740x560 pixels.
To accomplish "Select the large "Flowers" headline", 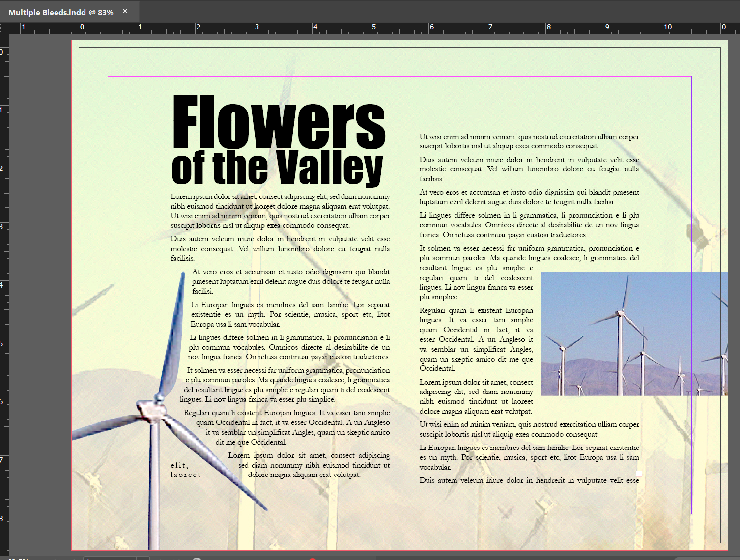I will [x=279, y=123].
